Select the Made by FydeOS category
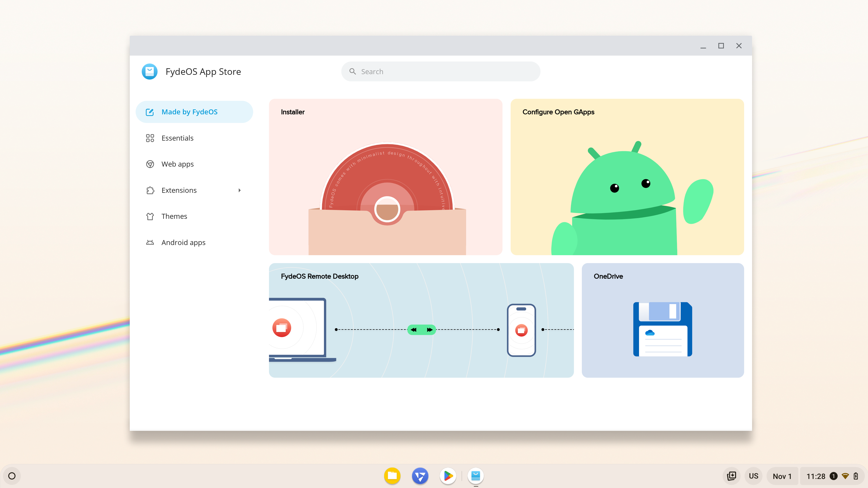868x488 pixels. pos(194,112)
